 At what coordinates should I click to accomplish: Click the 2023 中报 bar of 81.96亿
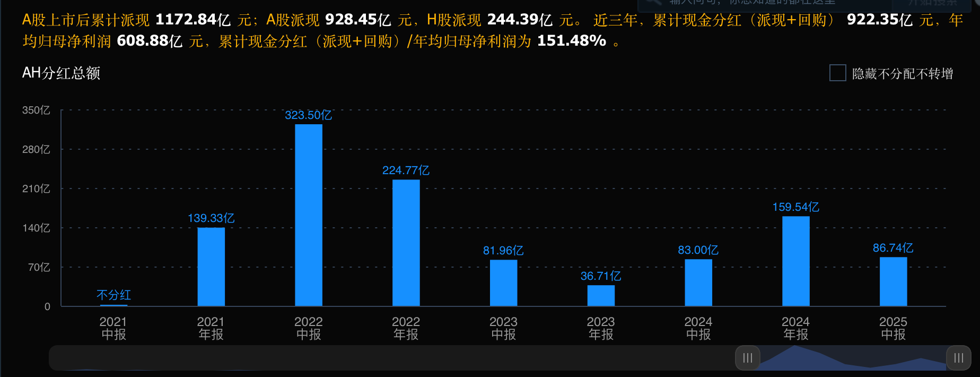point(503,282)
